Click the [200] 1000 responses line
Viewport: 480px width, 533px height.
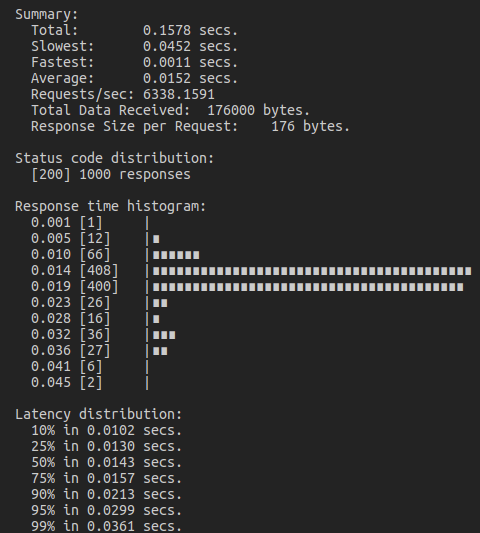click(x=111, y=174)
